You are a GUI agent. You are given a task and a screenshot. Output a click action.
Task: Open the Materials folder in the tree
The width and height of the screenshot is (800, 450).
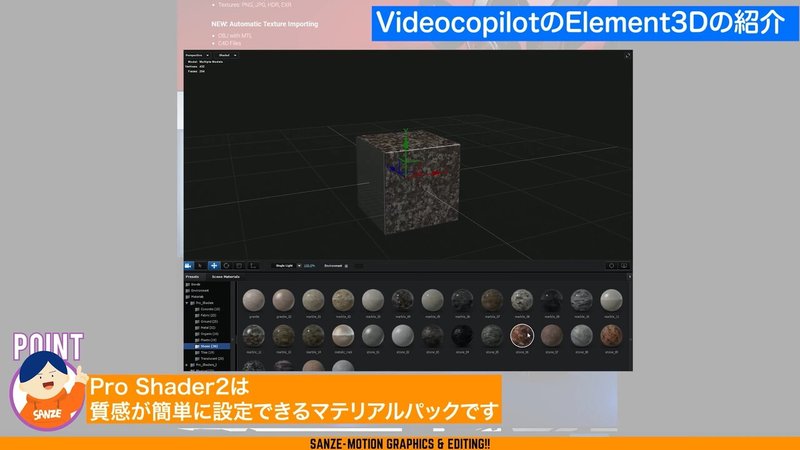click(195, 296)
